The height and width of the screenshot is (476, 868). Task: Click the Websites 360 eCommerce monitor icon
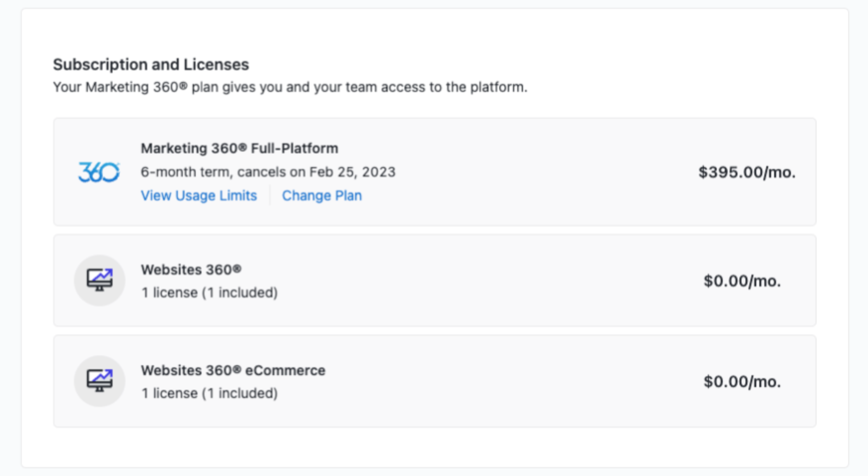99,381
